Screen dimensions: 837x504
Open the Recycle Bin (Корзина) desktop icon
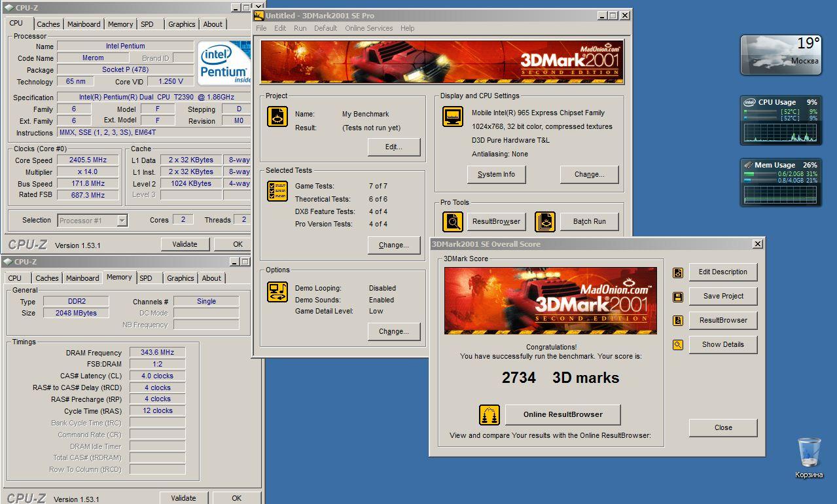809,458
